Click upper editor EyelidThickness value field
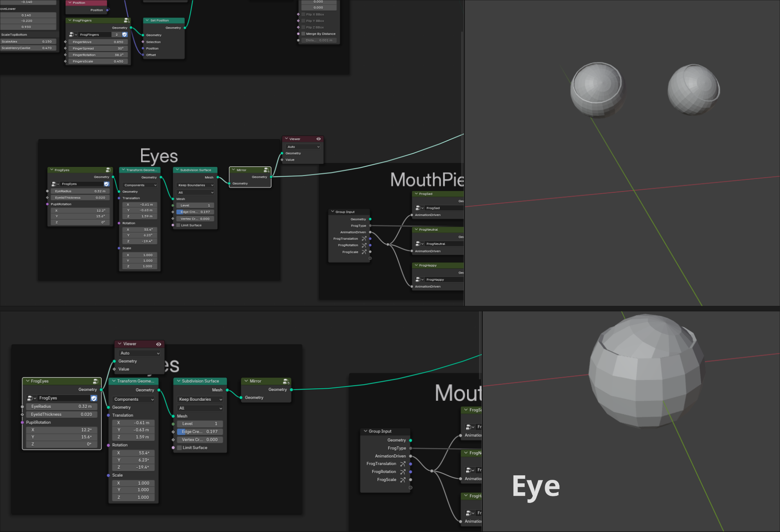The width and height of the screenshot is (780, 532). pyautogui.click(x=80, y=198)
